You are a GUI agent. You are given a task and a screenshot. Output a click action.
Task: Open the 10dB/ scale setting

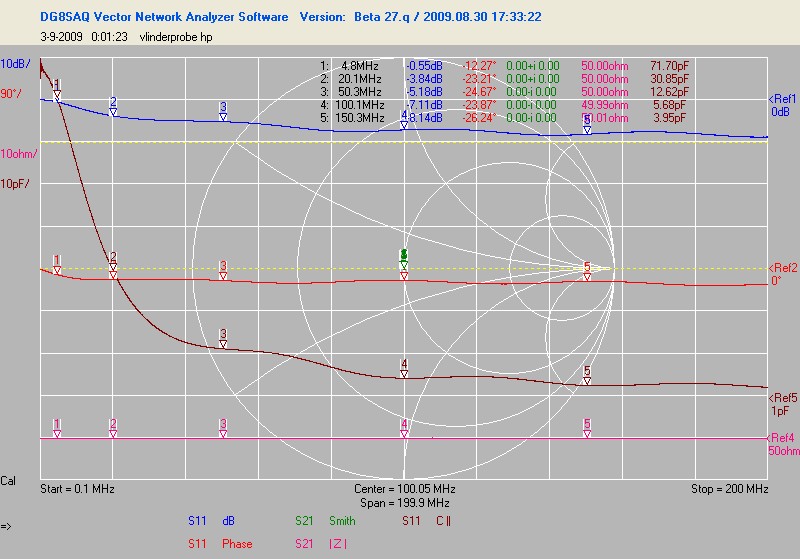pyautogui.click(x=15, y=64)
